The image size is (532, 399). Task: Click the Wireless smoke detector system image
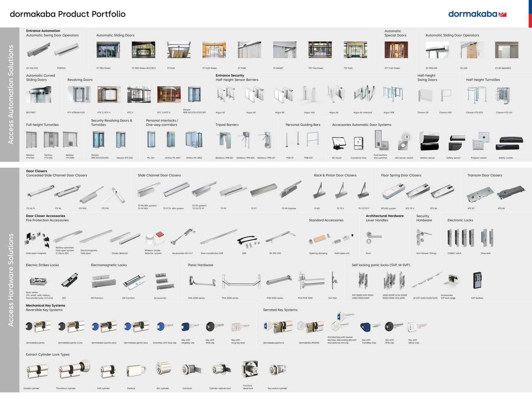tap(155, 239)
